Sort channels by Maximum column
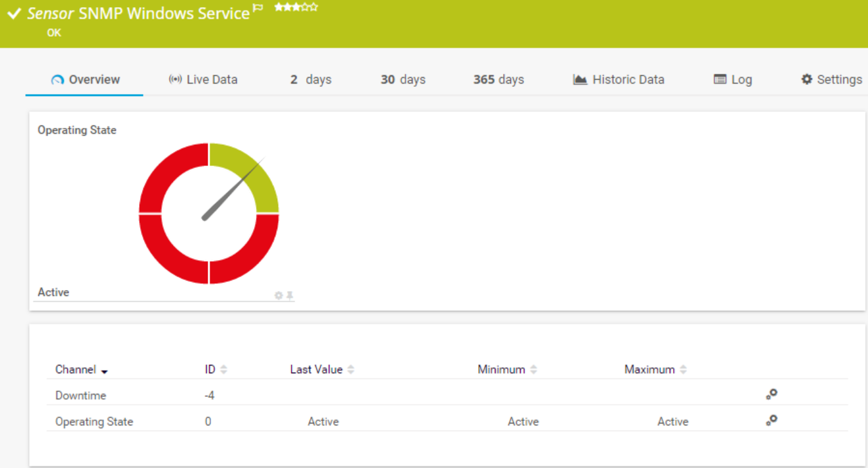868x468 pixels. [x=683, y=370]
